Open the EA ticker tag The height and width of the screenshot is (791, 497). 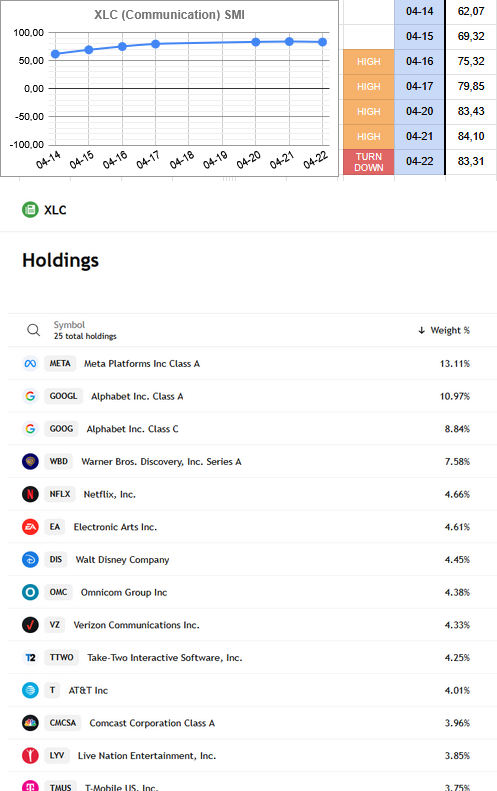55,527
